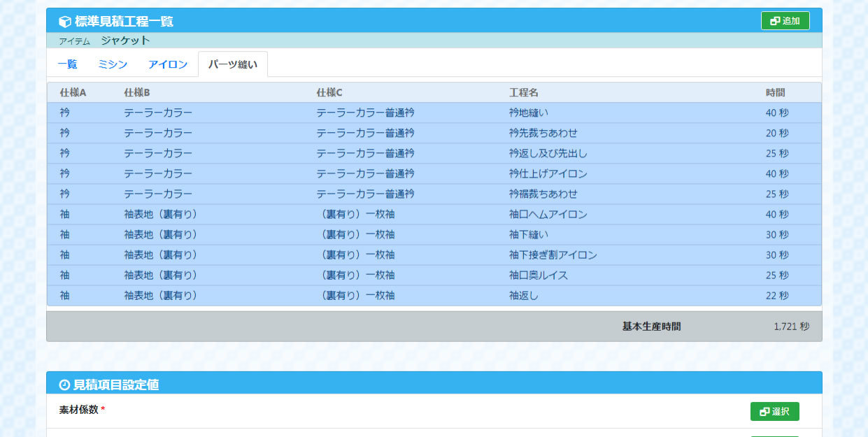Screen dimensions: 868x437
Task: Select the アイロン tab
Action: coord(168,64)
